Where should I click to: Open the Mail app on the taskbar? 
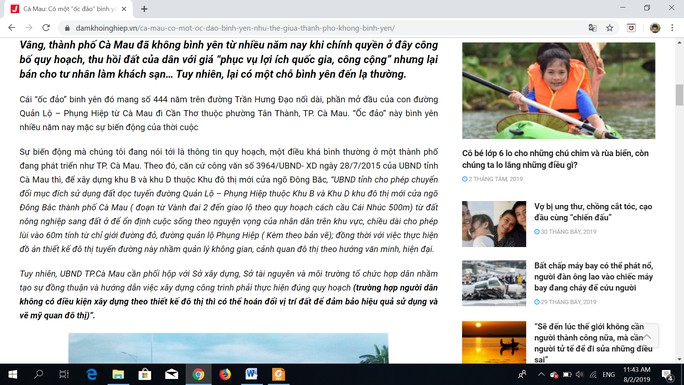[x=171, y=374]
